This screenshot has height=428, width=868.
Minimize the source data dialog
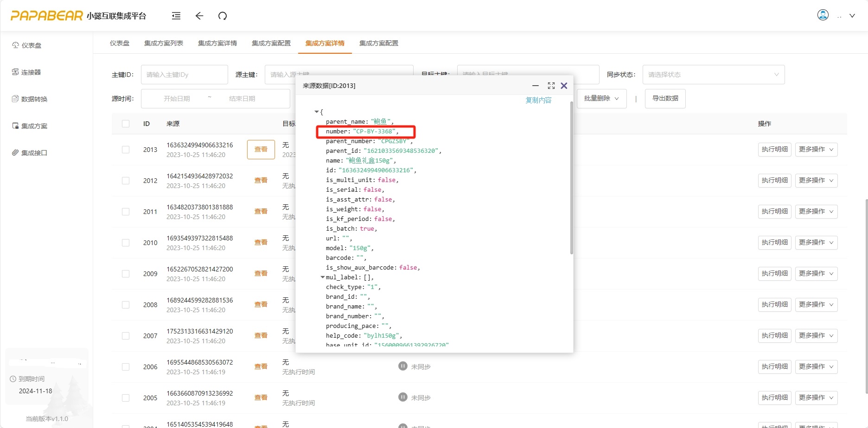point(535,86)
